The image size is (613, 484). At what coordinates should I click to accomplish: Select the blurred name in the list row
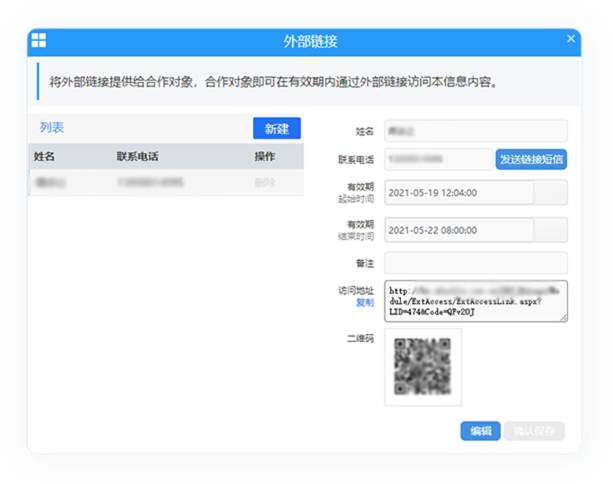(51, 182)
